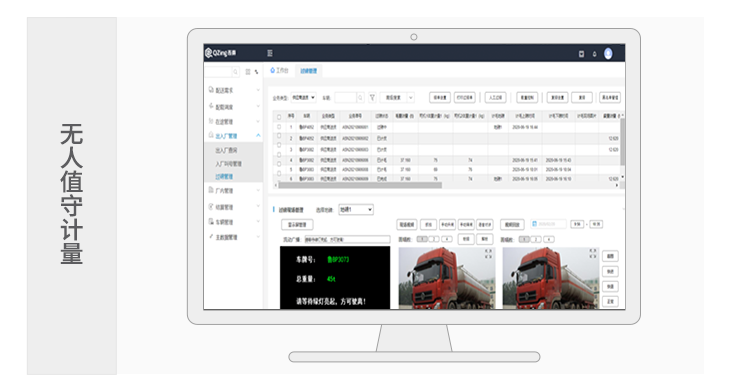Click the broadcast message input field
This screenshot has height=388, width=734.
347,239
